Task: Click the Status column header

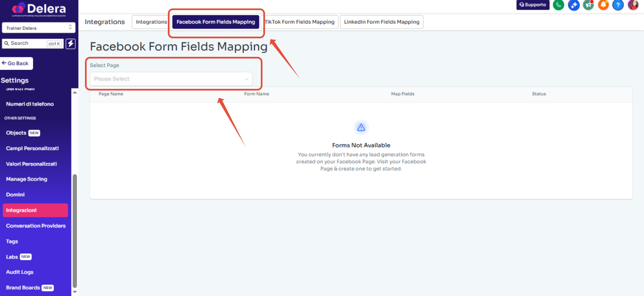Action: click(x=539, y=94)
